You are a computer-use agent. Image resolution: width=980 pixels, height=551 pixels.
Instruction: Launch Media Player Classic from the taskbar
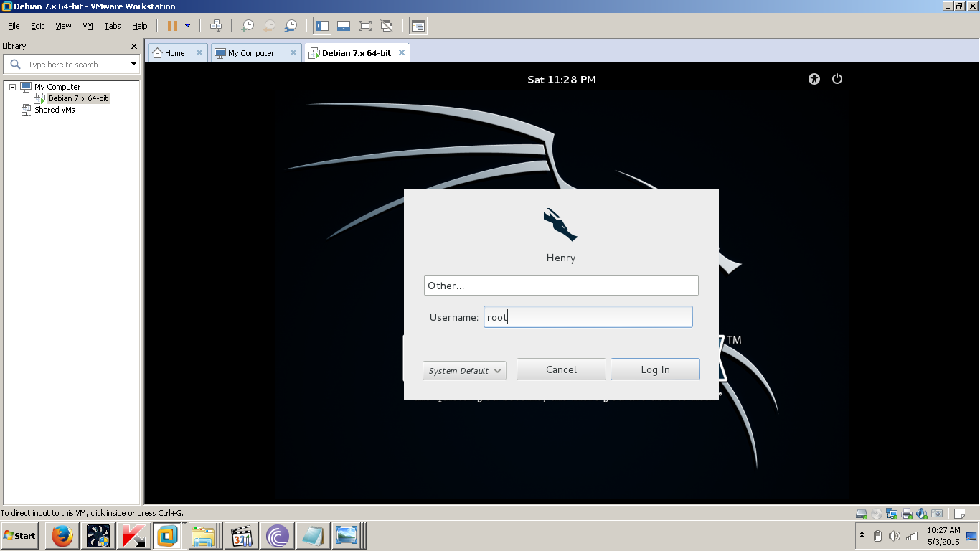point(241,536)
